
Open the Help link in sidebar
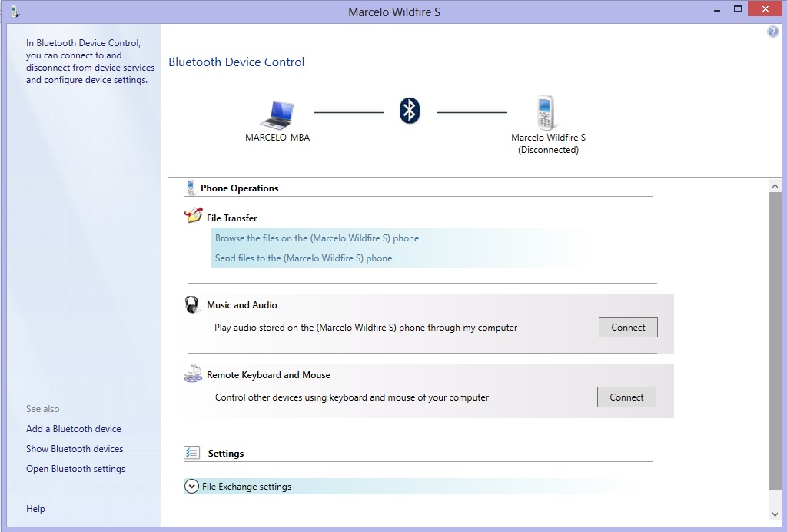point(35,508)
